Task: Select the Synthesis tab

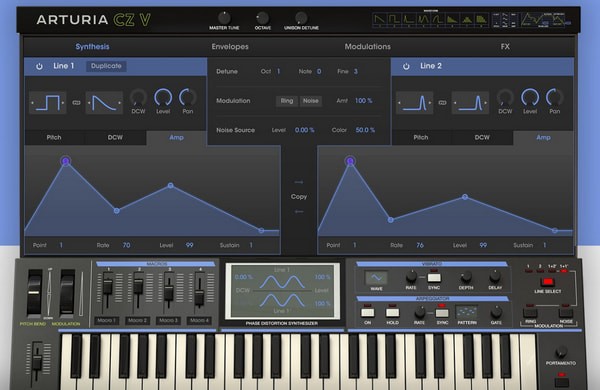Action: point(92,47)
